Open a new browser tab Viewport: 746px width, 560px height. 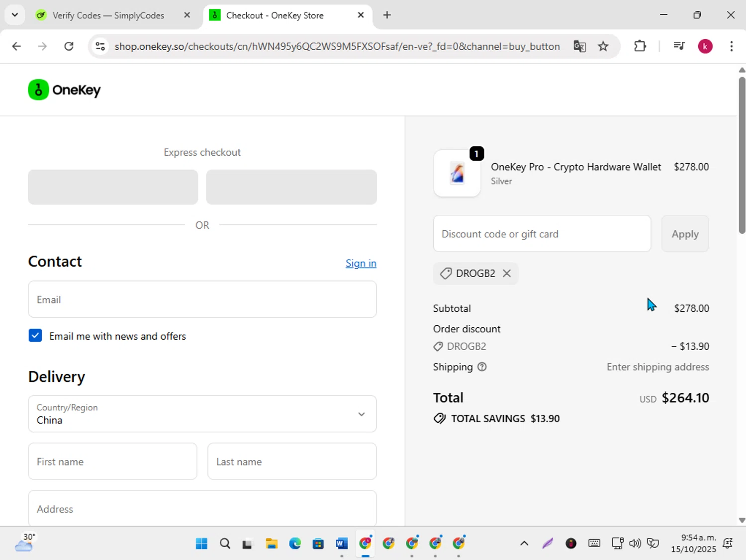pos(387,15)
